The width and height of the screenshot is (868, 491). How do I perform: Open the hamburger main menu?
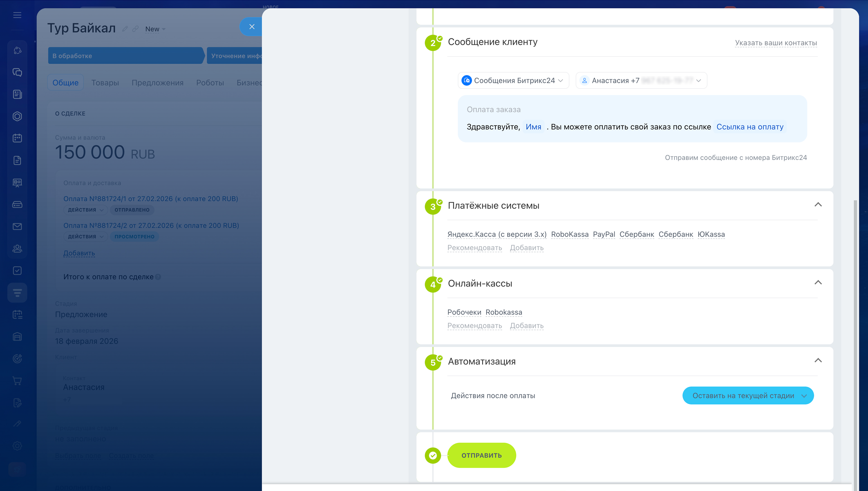17,15
